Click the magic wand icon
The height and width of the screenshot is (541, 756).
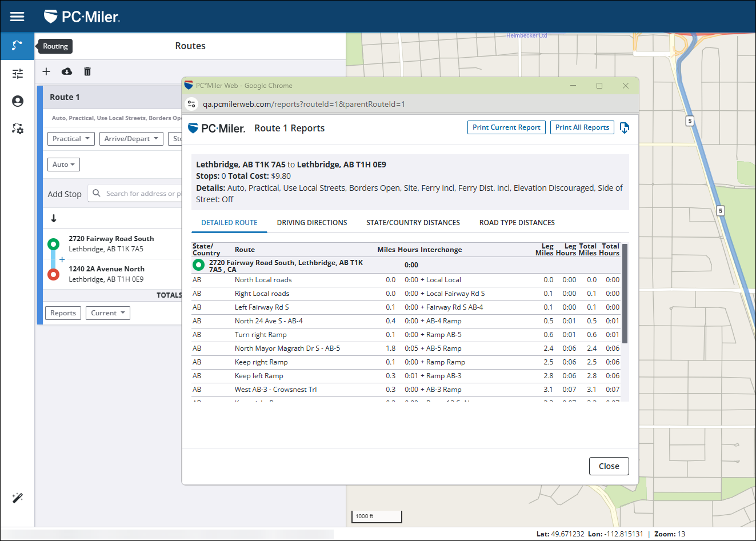click(17, 498)
